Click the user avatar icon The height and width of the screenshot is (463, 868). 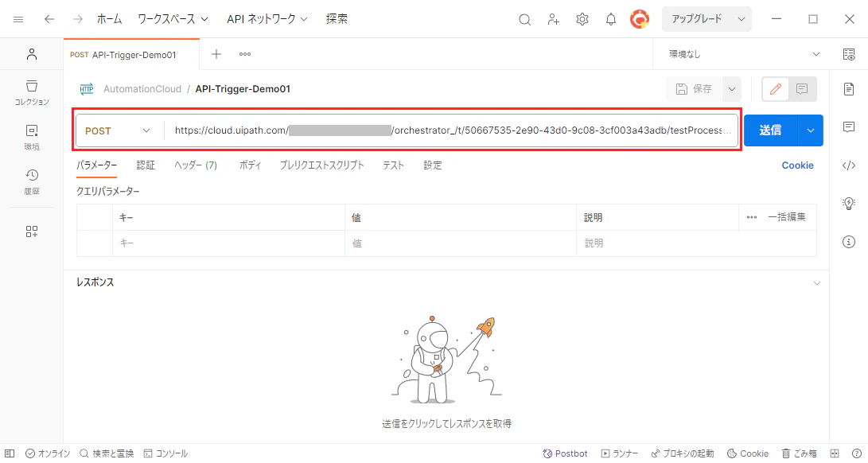pyautogui.click(x=640, y=19)
